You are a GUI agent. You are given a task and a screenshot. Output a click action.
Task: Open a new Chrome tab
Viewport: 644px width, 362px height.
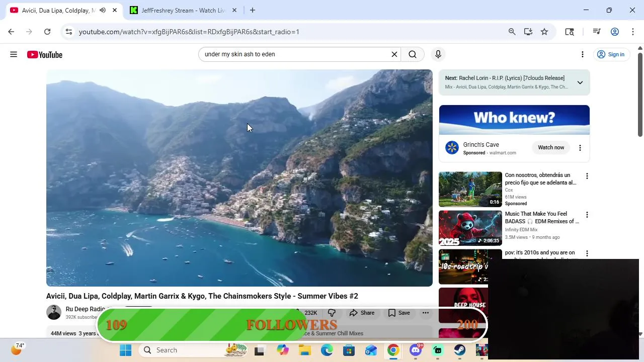(x=253, y=10)
